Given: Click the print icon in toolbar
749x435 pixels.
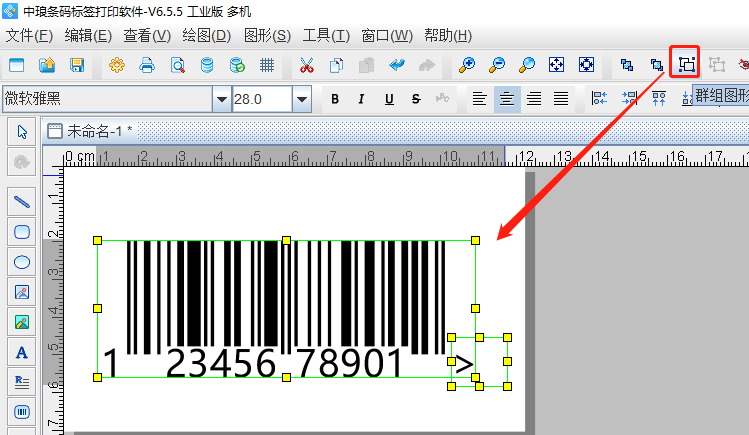Looking at the screenshot, I should pos(147,66).
